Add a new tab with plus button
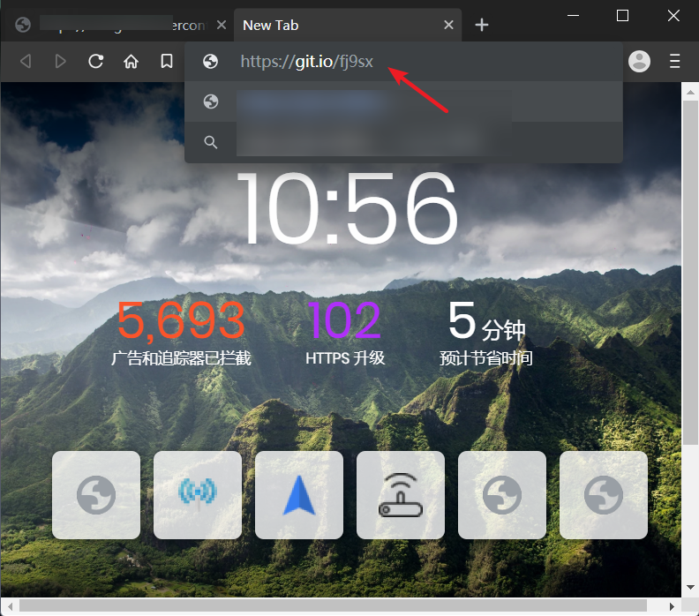The height and width of the screenshot is (616, 699). [482, 25]
